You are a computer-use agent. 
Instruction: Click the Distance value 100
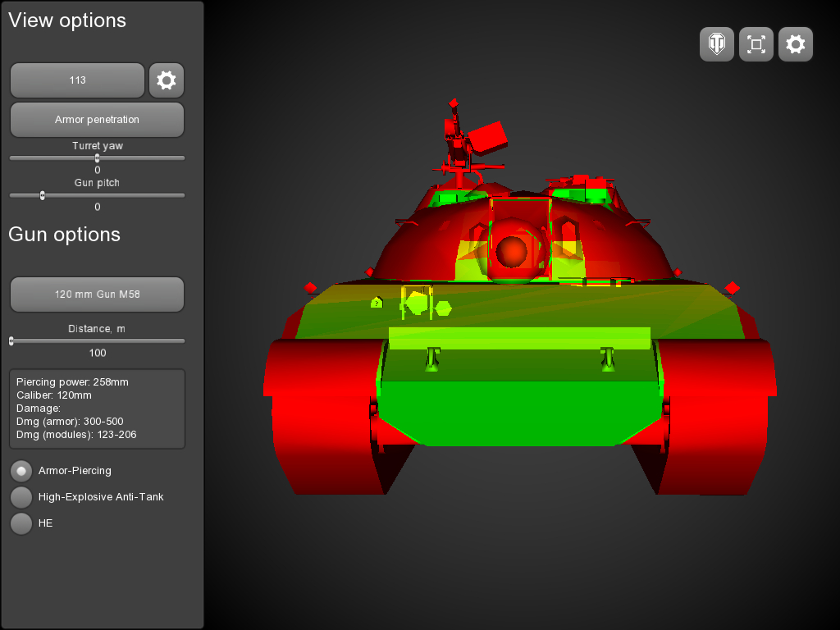98,353
